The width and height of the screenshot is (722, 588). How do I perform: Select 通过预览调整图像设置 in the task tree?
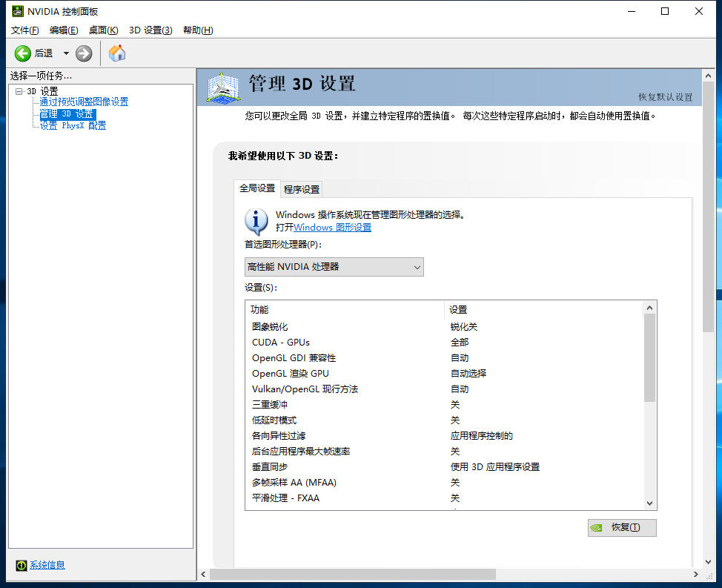tap(84, 102)
